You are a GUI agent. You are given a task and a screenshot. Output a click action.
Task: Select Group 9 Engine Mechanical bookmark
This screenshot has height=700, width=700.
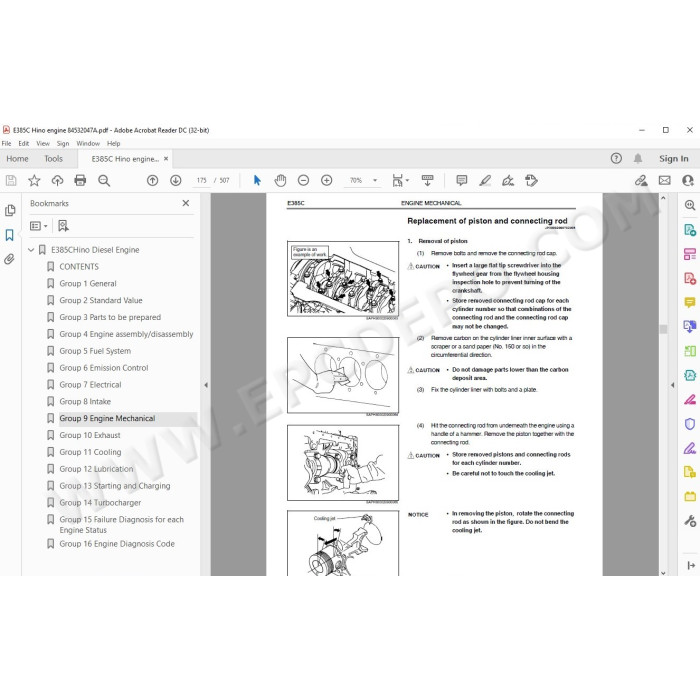(107, 418)
